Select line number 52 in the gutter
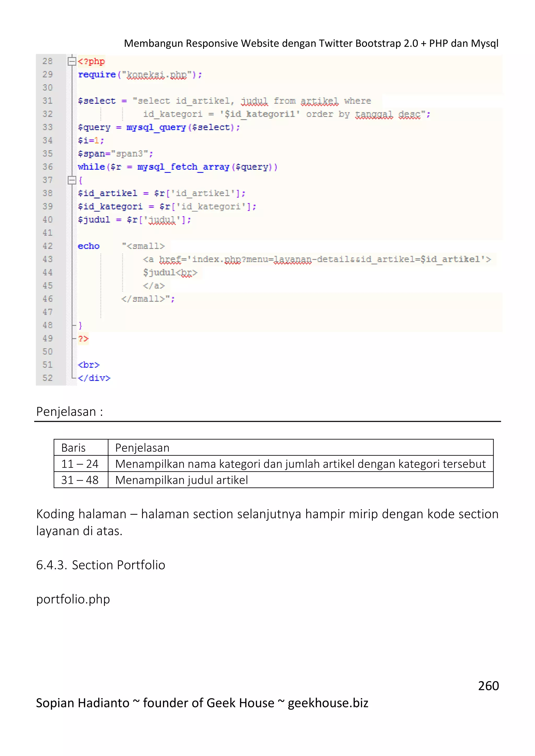Viewport: 535px width, 756px height. click(x=48, y=378)
